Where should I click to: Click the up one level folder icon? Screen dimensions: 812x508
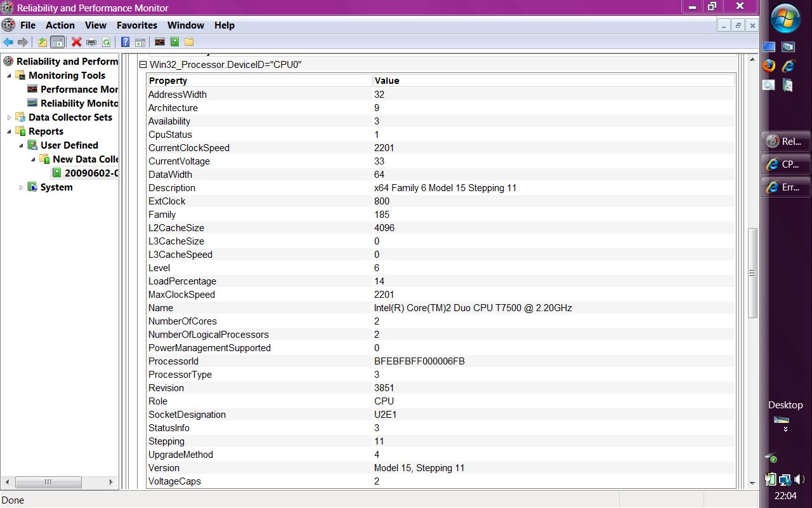coord(43,42)
